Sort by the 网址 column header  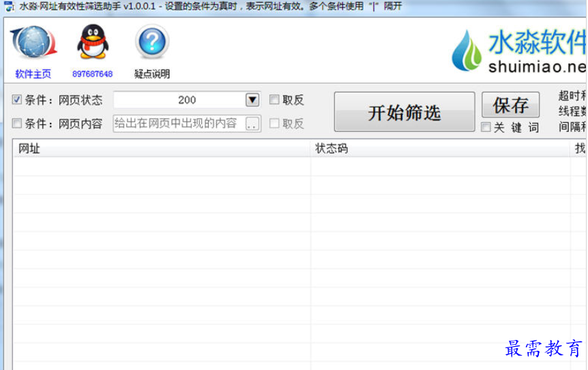[162, 149]
